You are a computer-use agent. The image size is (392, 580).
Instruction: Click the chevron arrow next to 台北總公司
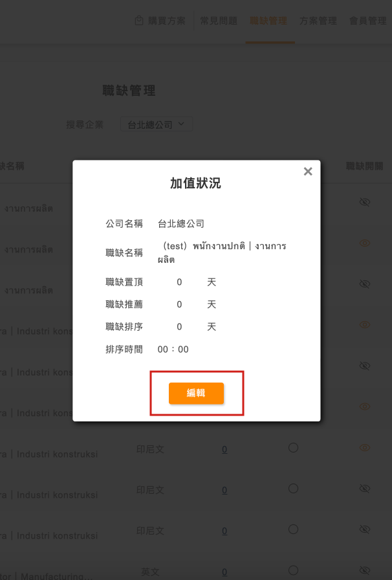pos(181,124)
